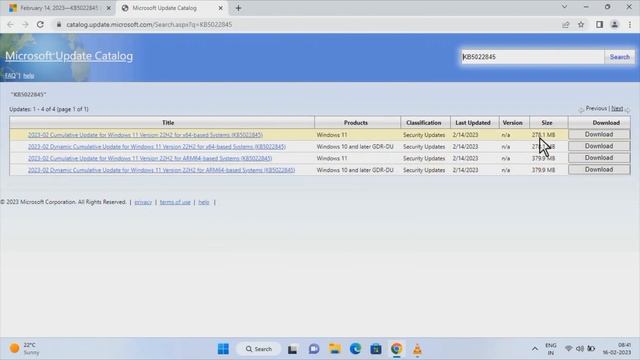Open the volume speaker icon
640x360 pixels.
click(x=580, y=349)
